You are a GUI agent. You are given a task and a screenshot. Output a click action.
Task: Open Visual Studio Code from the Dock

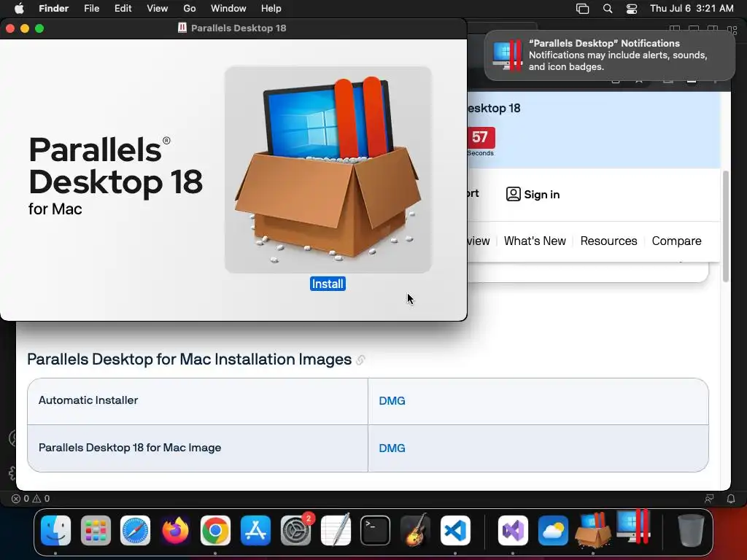click(455, 531)
